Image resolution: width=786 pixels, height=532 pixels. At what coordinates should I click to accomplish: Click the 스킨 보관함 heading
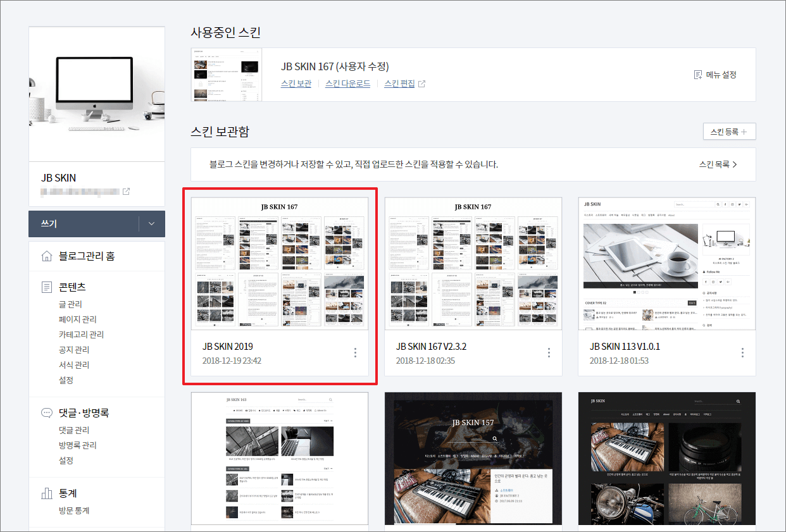tap(220, 132)
